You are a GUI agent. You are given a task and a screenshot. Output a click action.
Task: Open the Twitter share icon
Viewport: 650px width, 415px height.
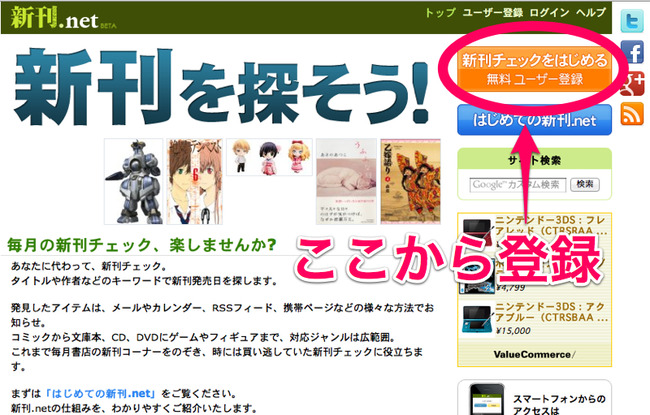pyautogui.click(x=632, y=20)
